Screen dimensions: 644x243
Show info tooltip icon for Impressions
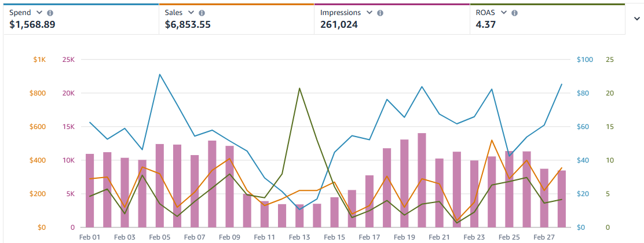[380, 13]
